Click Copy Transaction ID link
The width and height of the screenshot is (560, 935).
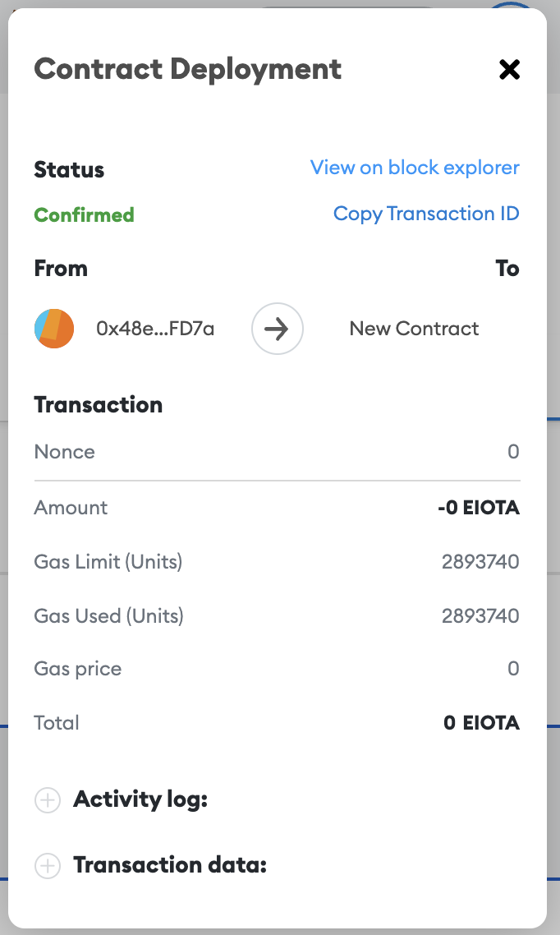(x=426, y=214)
